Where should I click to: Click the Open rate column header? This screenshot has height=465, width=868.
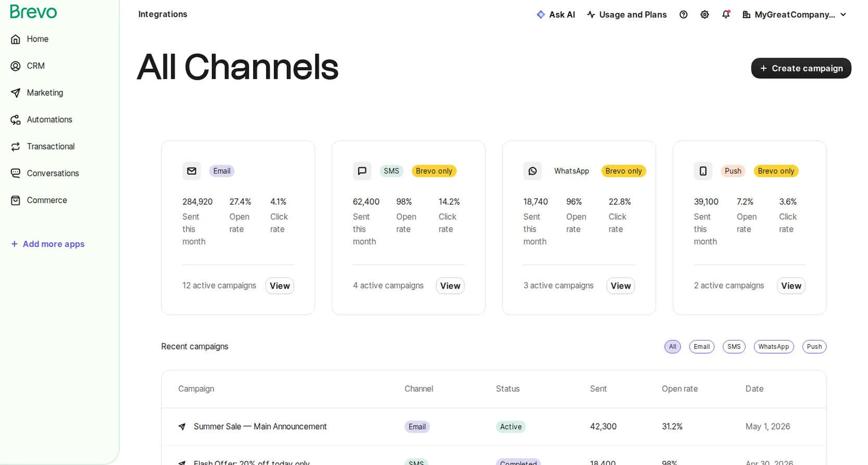[x=680, y=389]
